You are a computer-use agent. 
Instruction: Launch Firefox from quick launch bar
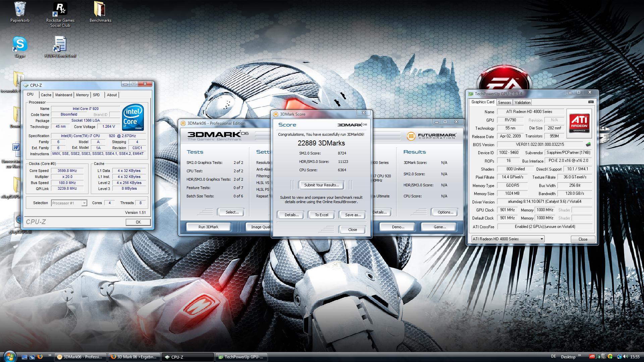click(x=40, y=357)
